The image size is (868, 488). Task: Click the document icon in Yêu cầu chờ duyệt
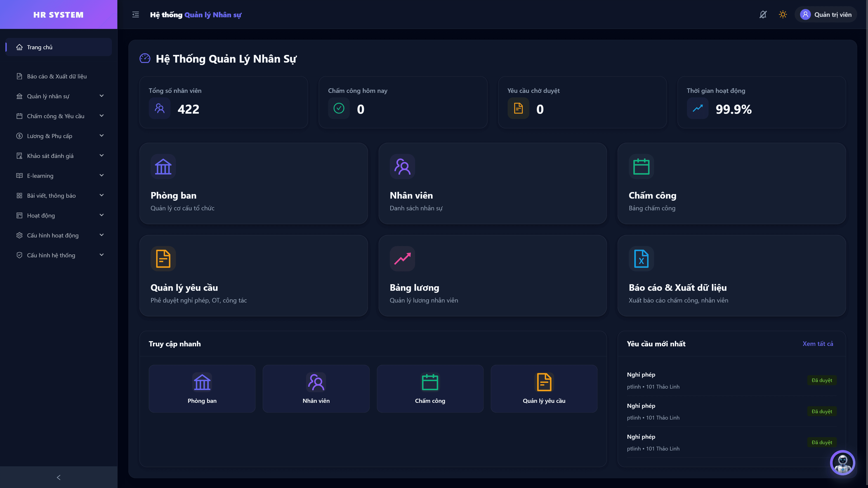(x=518, y=108)
